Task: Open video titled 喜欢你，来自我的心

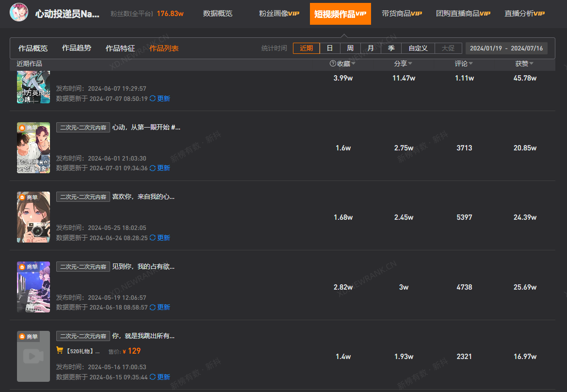Action: pos(143,197)
